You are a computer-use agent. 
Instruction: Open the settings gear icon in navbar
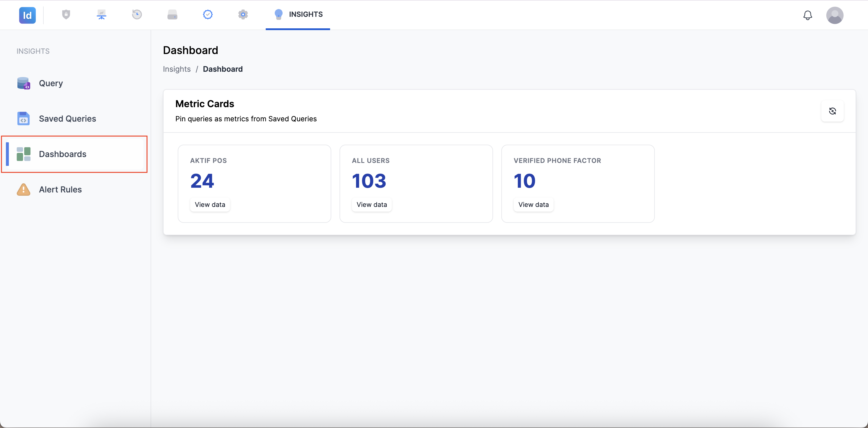pyautogui.click(x=243, y=14)
